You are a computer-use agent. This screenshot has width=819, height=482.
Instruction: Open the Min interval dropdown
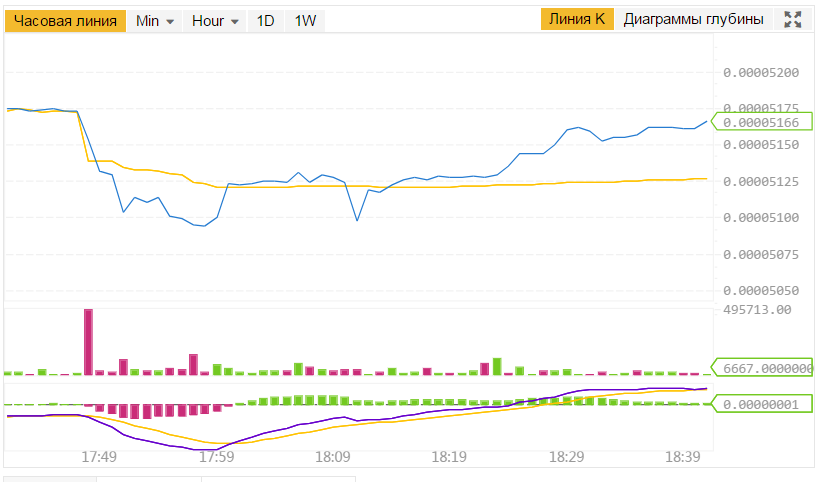[x=155, y=21]
